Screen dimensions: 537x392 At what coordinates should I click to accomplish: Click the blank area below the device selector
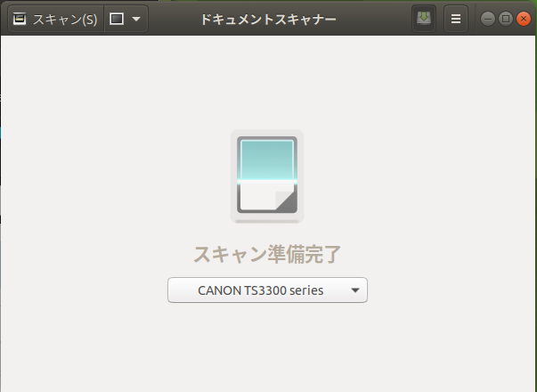[x=267, y=347]
